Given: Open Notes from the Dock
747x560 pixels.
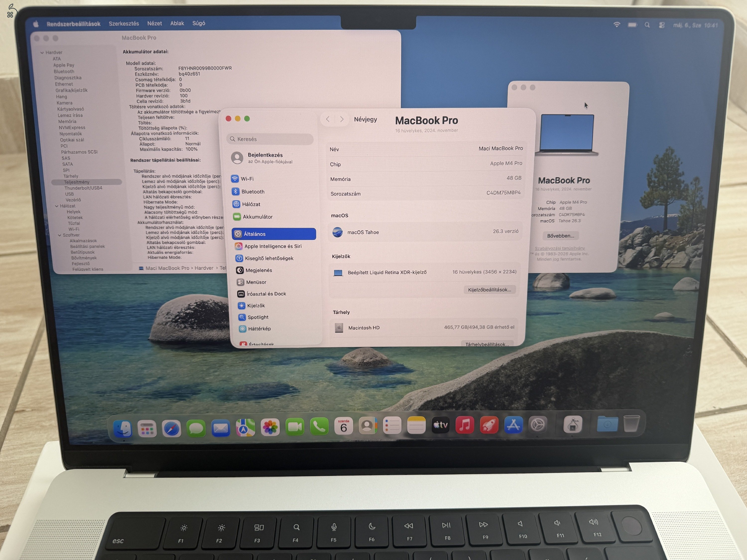Looking at the screenshot, I should (416, 425).
